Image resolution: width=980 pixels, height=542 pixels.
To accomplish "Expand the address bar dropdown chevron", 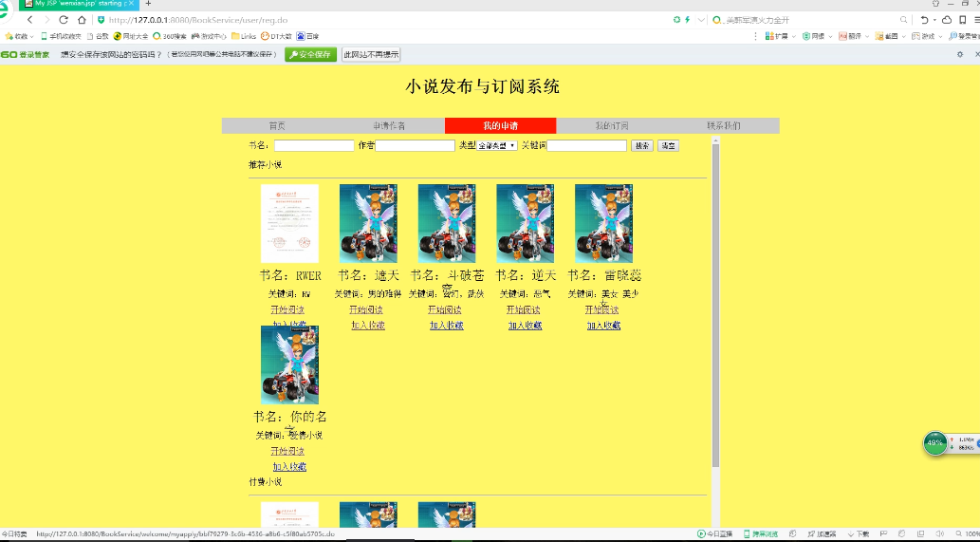I will tap(701, 20).
